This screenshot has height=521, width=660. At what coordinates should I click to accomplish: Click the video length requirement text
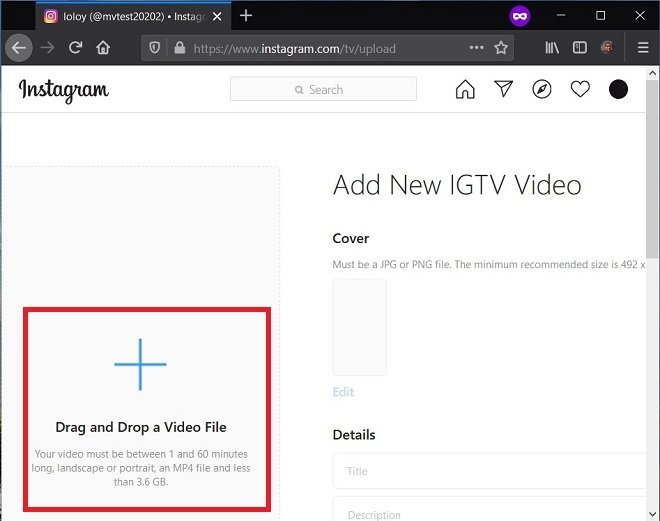tap(141, 468)
